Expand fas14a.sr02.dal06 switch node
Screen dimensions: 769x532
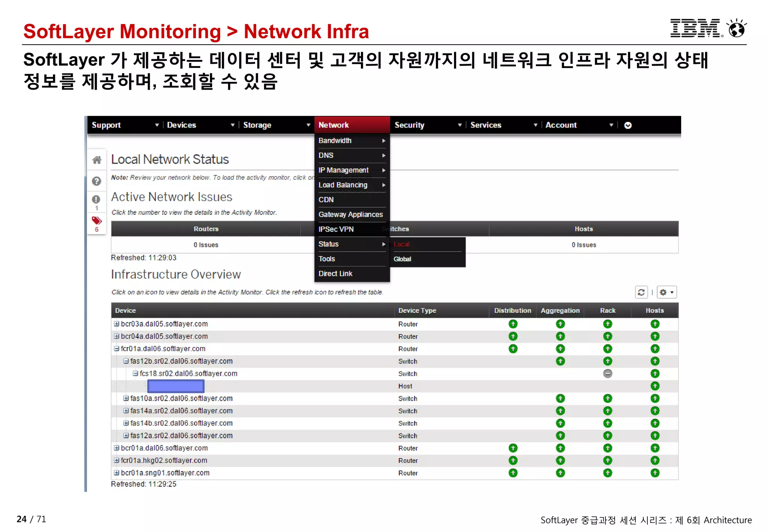(x=126, y=411)
